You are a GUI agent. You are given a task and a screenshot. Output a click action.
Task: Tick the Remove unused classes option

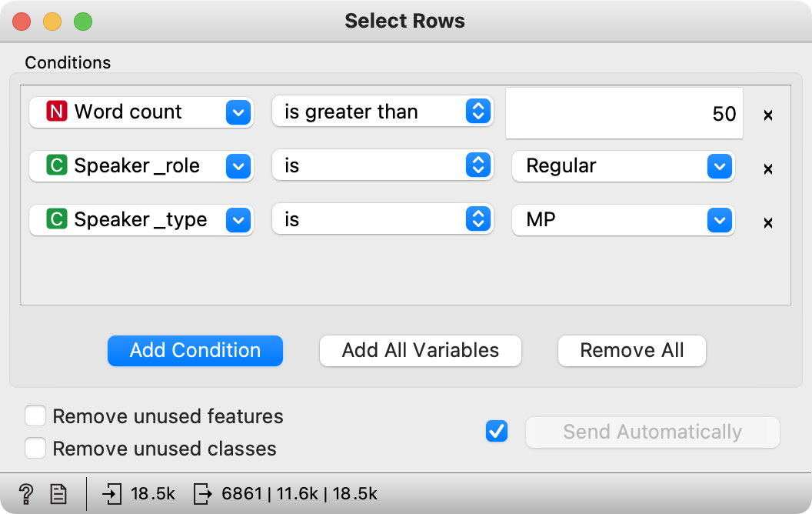35,448
